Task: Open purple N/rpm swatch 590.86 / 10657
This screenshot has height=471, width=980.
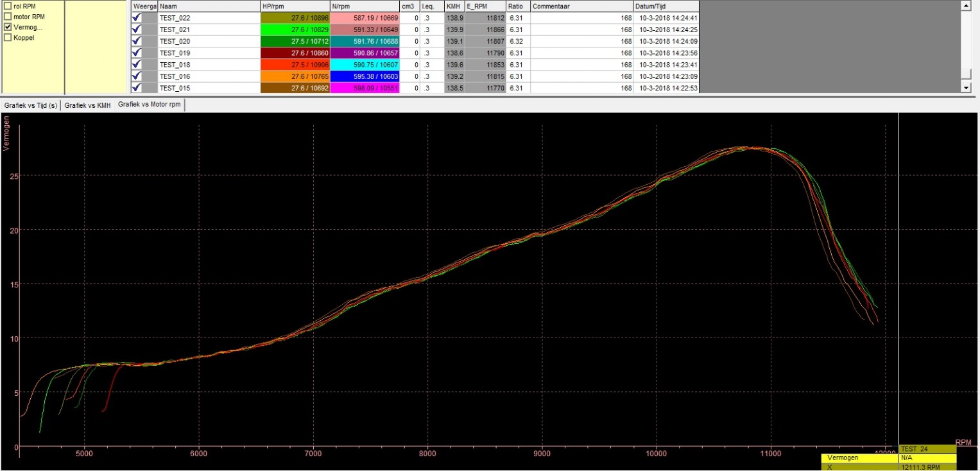Action: click(365, 53)
